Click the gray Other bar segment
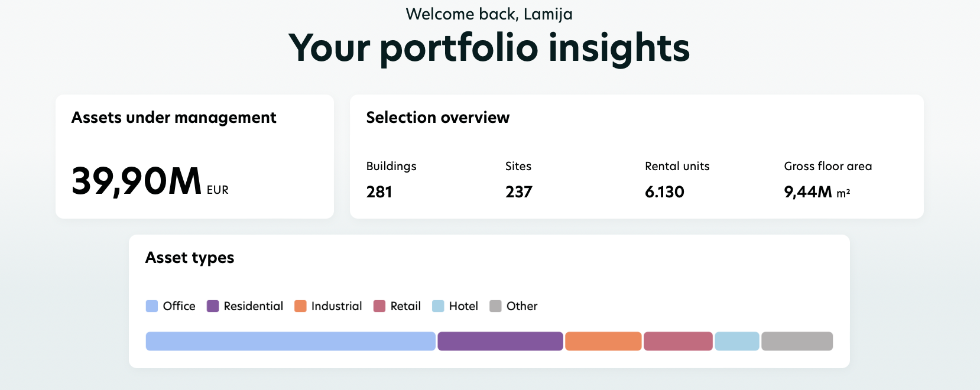Image resolution: width=980 pixels, height=390 pixels. (x=797, y=341)
